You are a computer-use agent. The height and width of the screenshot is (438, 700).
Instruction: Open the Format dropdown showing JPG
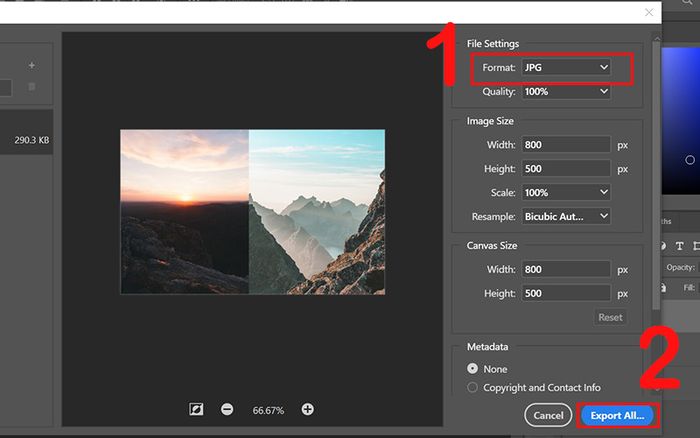566,67
